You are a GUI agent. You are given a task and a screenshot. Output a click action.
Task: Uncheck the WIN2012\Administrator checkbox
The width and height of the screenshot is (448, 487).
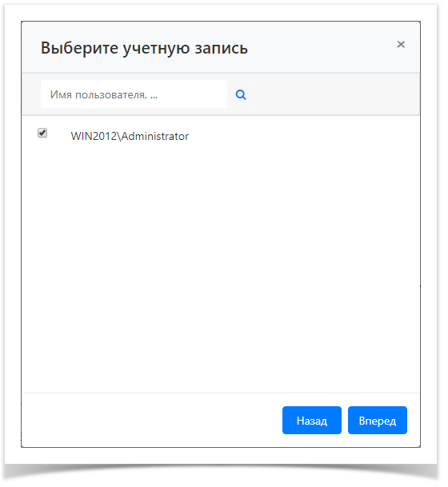(x=42, y=133)
